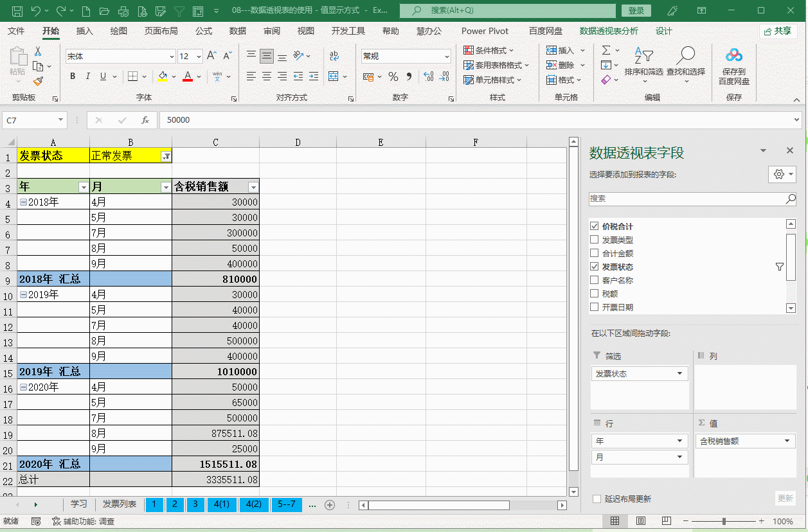Open the 插入 ribbon tab

pyautogui.click(x=84, y=31)
